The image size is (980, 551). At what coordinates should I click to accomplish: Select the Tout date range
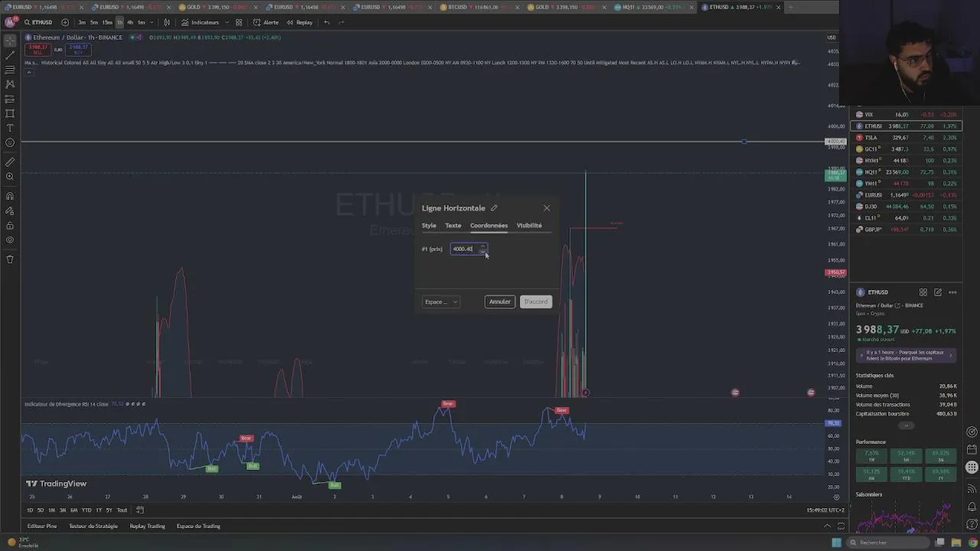click(122, 510)
